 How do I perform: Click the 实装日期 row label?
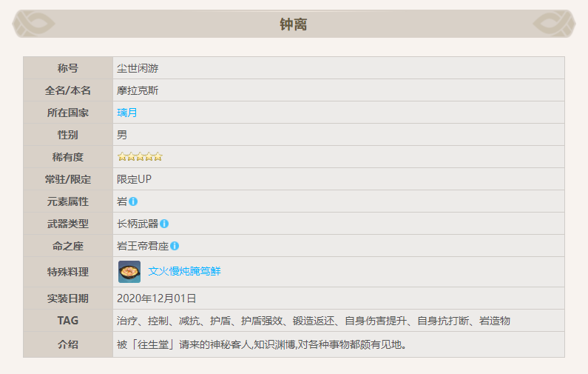pos(68,298)
